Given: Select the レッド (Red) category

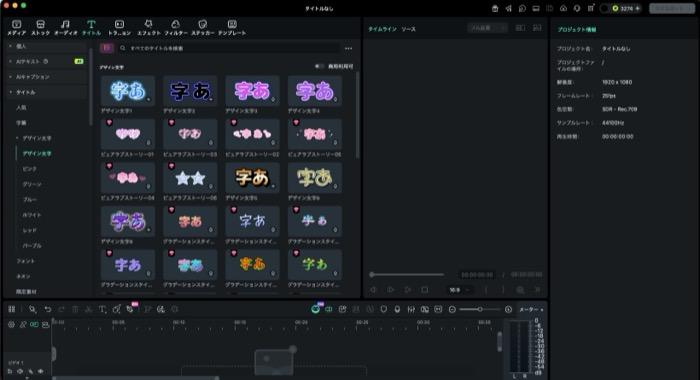Looking at the screenshot, I should (30, 230).
